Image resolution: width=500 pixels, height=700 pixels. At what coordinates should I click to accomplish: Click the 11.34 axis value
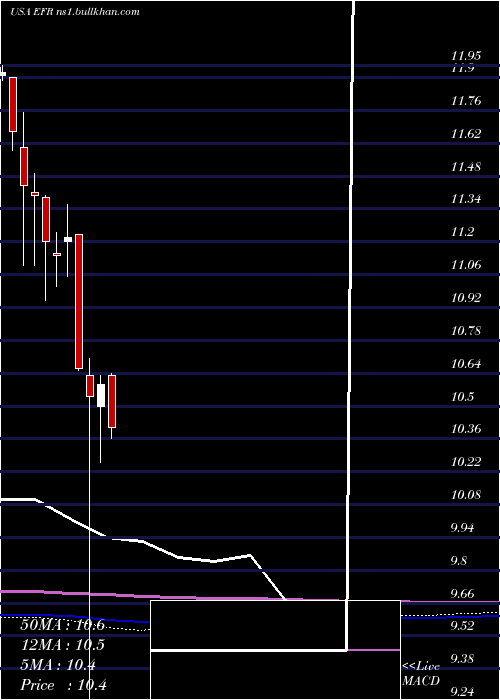tap(466, 199)
